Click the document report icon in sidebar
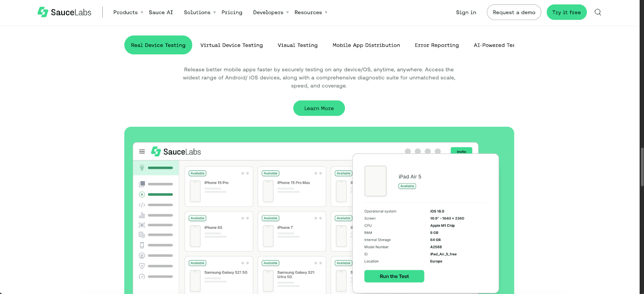The image size is (644, 294). coord(142,235)
